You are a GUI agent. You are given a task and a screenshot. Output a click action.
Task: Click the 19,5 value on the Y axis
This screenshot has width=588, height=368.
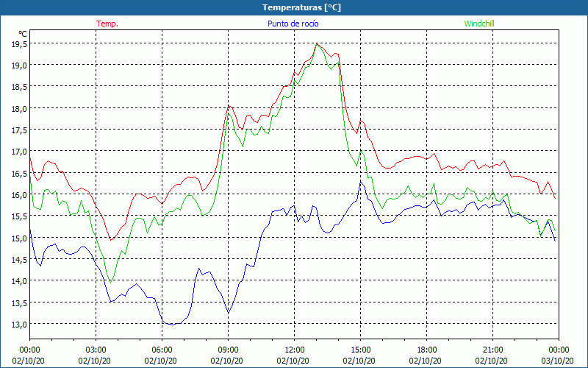(19, 44)
